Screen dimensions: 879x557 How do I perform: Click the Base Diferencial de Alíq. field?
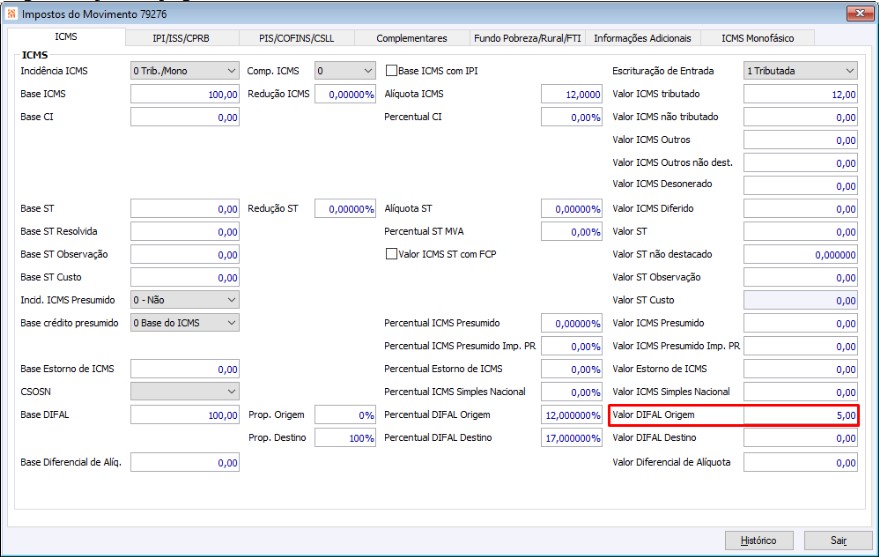tap(185, 462)
